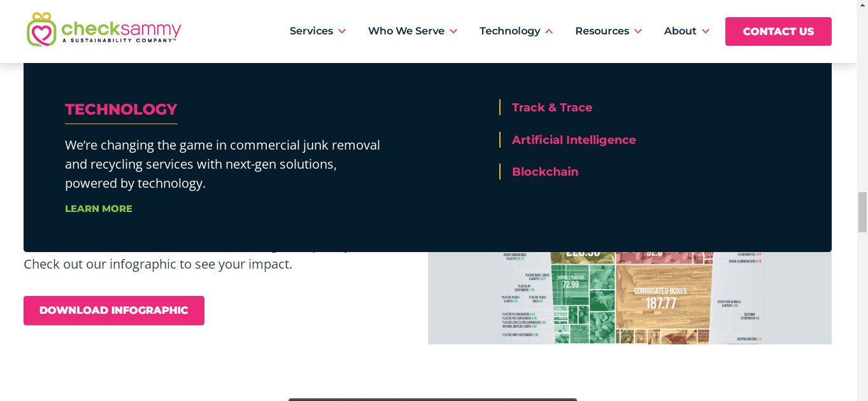Expand the Resources menu chevron
This screenshot has width=868, height=401.
[638, 31]
